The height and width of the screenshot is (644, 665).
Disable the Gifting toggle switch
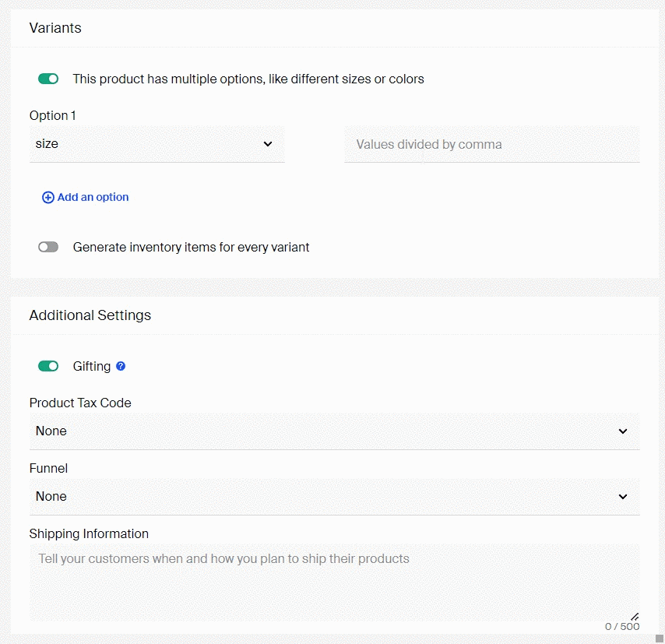(x=48, y=366)
